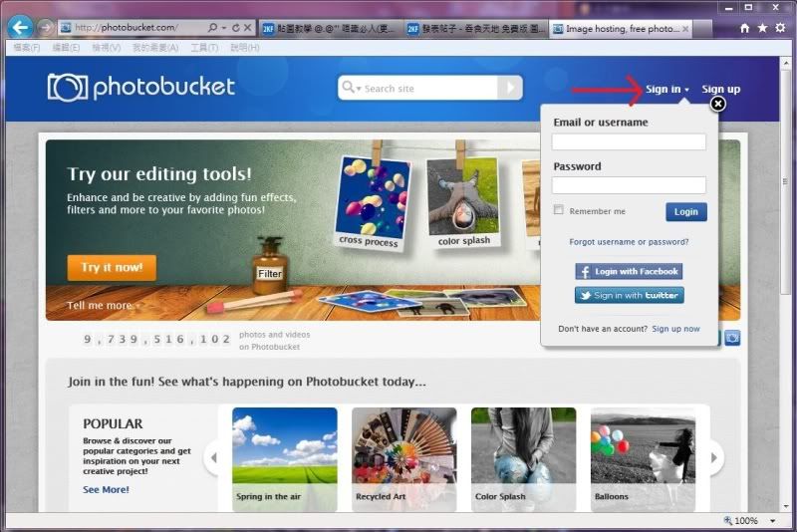Click the blue camera icon beside the banner
Image resolution: width=797 pixels, height=532 pixels.
(x=732, y=338)
